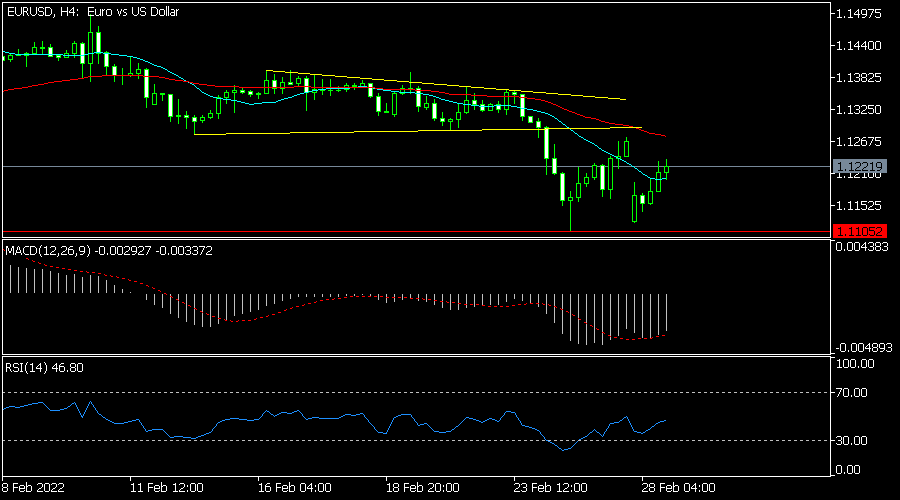Click the MACD scale value -0.004893

pos(863,348)
